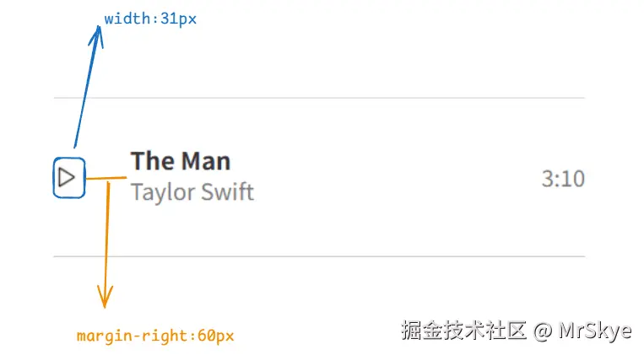Viewport: 644px width, 355px height.
Task: Click the song title "The Man"
Action: 180,160
